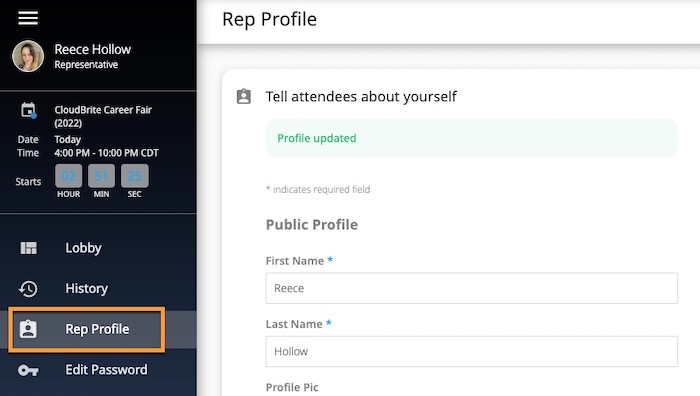Open the hamburger menu icon

28,18
